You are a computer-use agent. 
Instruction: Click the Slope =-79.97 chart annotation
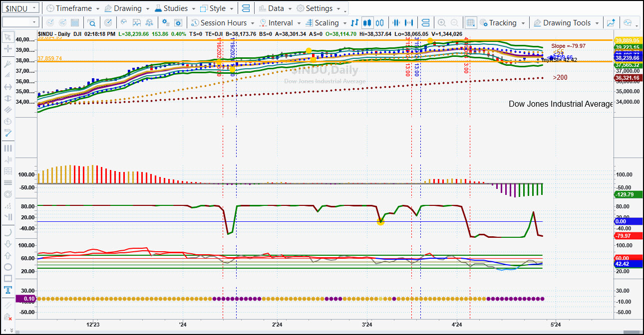(568, 46)
